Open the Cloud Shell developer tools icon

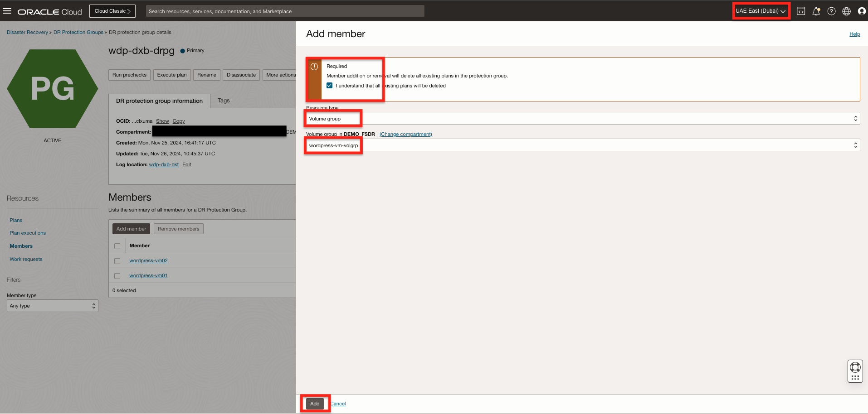(801, 11)
